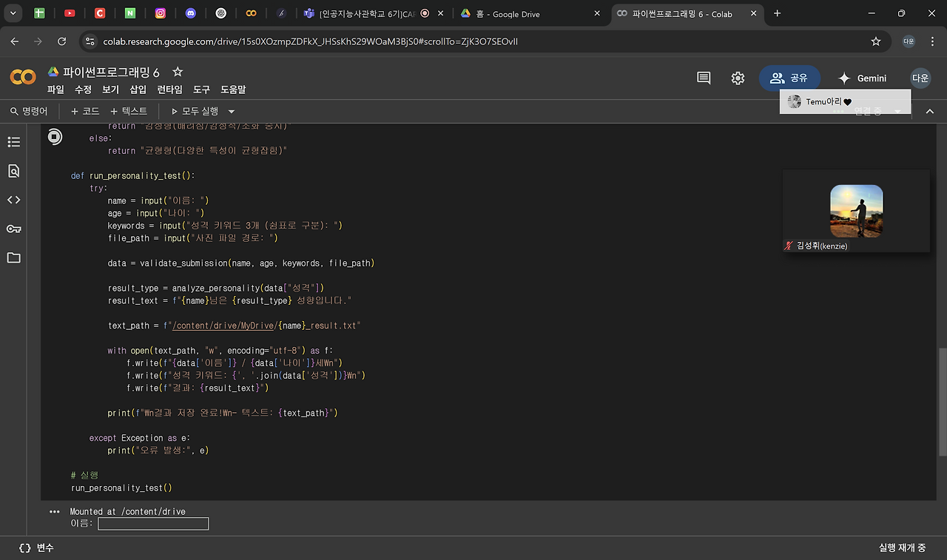Open a new browser tab

(778, 13)
